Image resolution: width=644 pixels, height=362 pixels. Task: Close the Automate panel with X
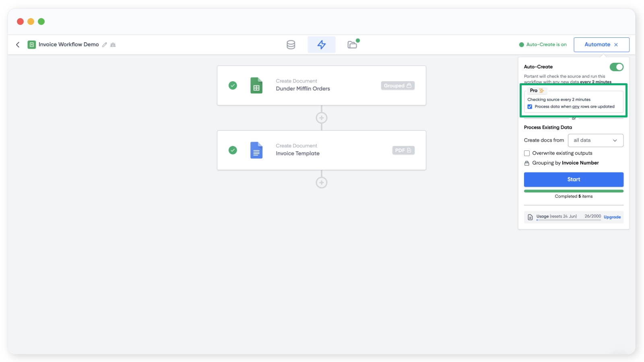click(x=616, y=45)
